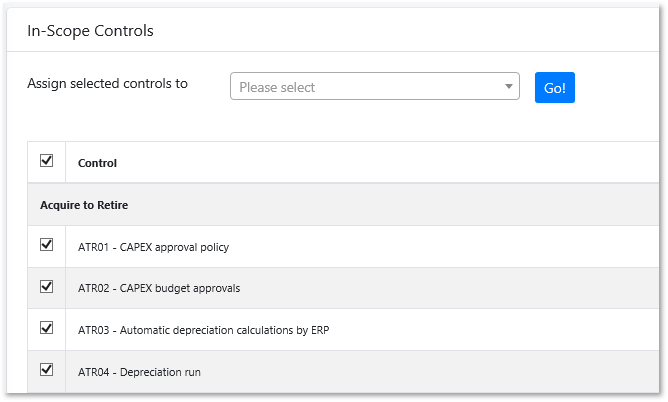Viewport: 668px width, 402px height.
Task: Sort by the Control column header
Action: [x=97, y=163]
